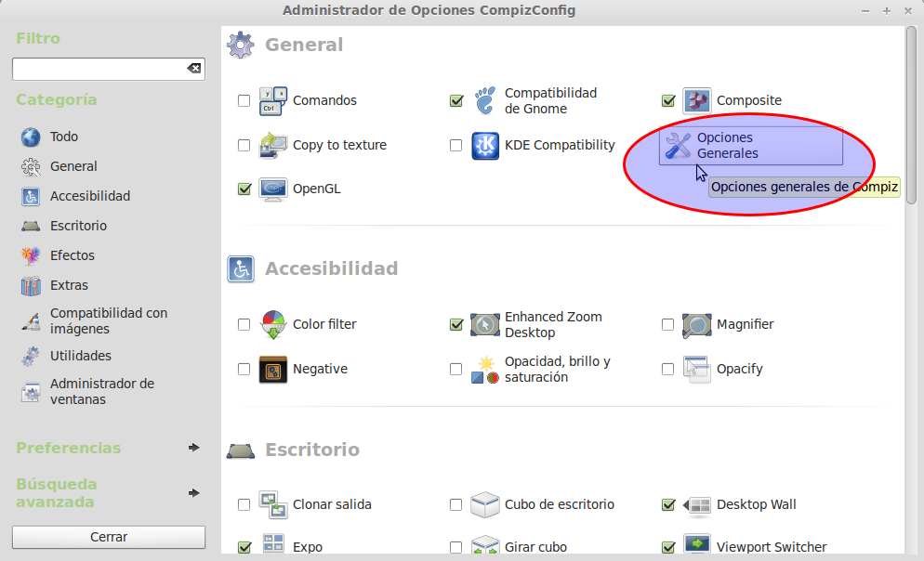Click the OpenGL monitor icon
This screenshot has height=561, width=924.
tap(273, 189)
